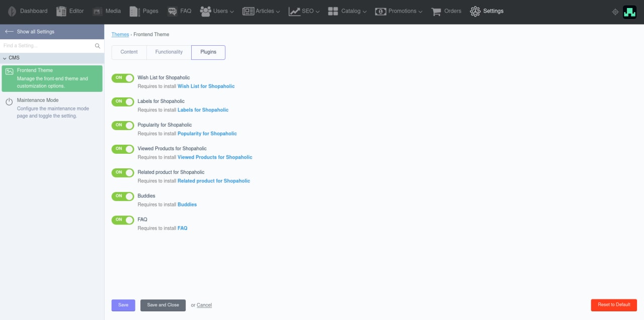Toggle the Popularity for Shopaholic switch
The width and height of the screenshot is (644, 320).
123,125
